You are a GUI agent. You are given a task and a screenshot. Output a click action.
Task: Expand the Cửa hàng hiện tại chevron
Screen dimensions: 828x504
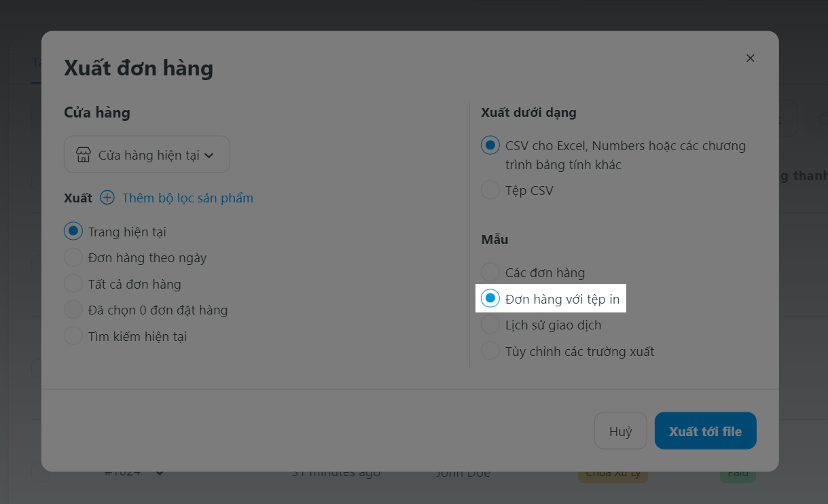coord(209,156)
